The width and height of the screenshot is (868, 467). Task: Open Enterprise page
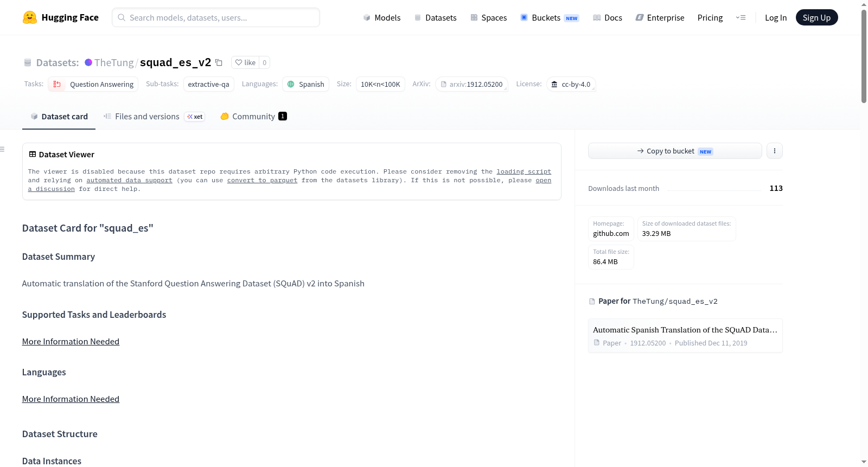pyautogui.click(x=660, y=17)
